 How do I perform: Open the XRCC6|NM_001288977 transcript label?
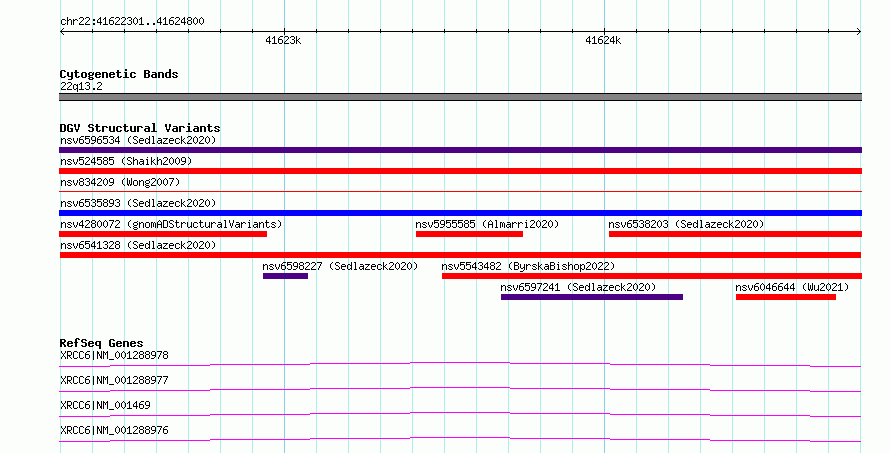point(114,380)
